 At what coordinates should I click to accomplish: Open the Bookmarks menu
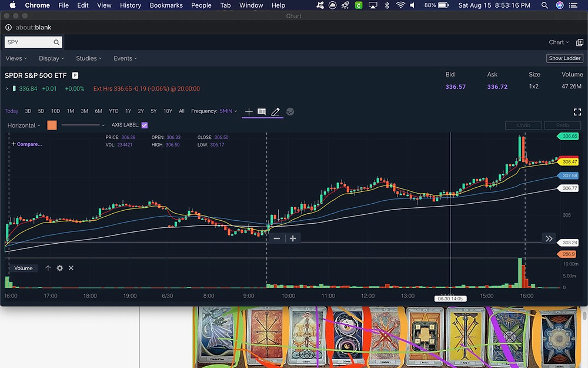pyautogui.click(x=166, y=5)
